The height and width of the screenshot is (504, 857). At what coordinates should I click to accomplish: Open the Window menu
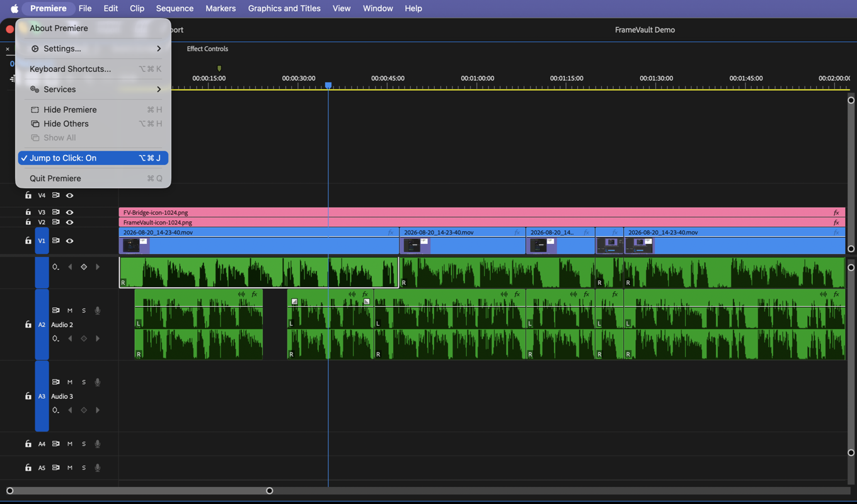pos(377,8)
